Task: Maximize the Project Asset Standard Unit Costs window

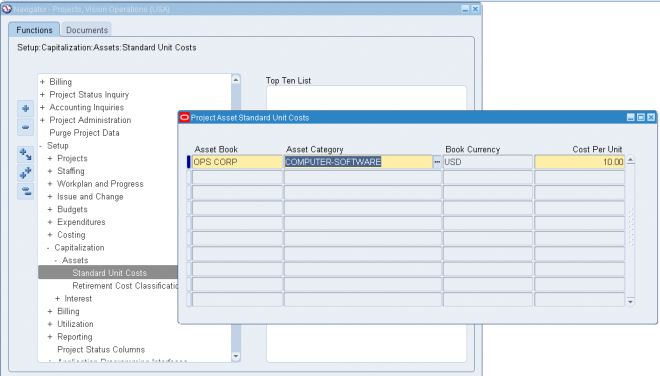Action: click(x=641, y=117)
